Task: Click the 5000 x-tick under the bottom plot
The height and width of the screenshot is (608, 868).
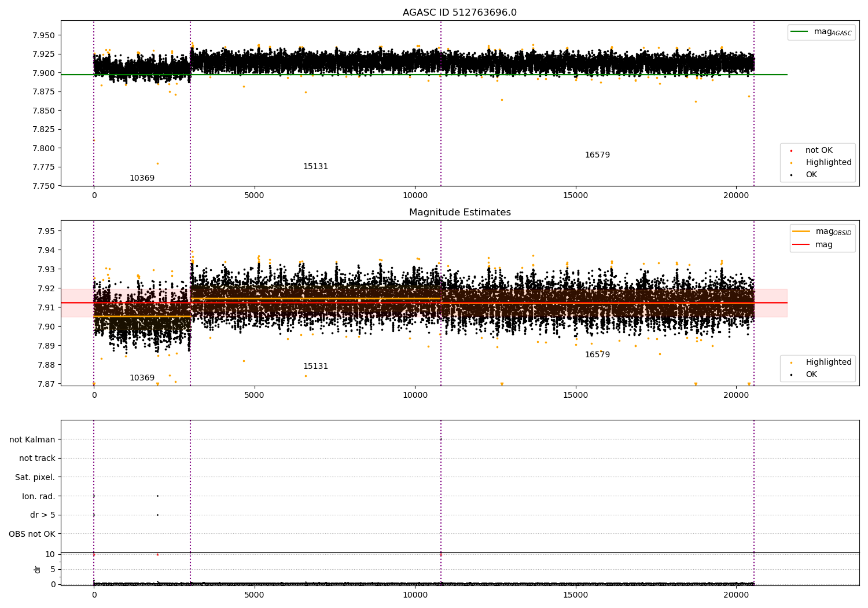Action: tap(255, 595)
